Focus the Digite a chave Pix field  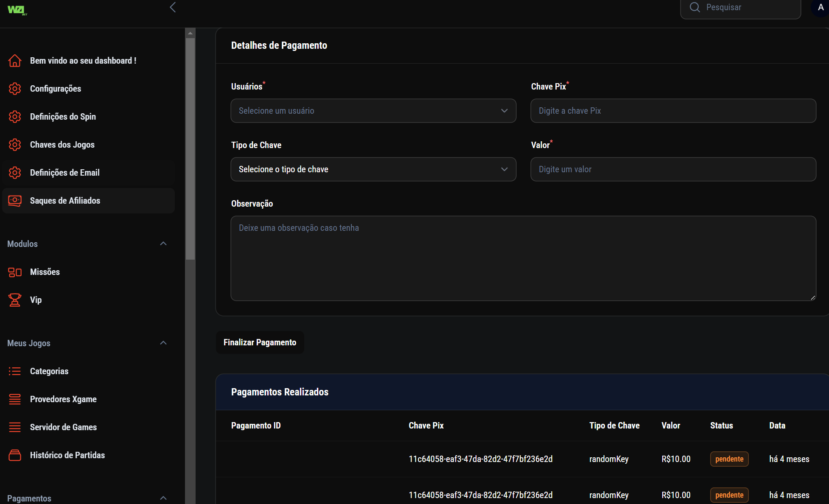[x=673, y=111]
